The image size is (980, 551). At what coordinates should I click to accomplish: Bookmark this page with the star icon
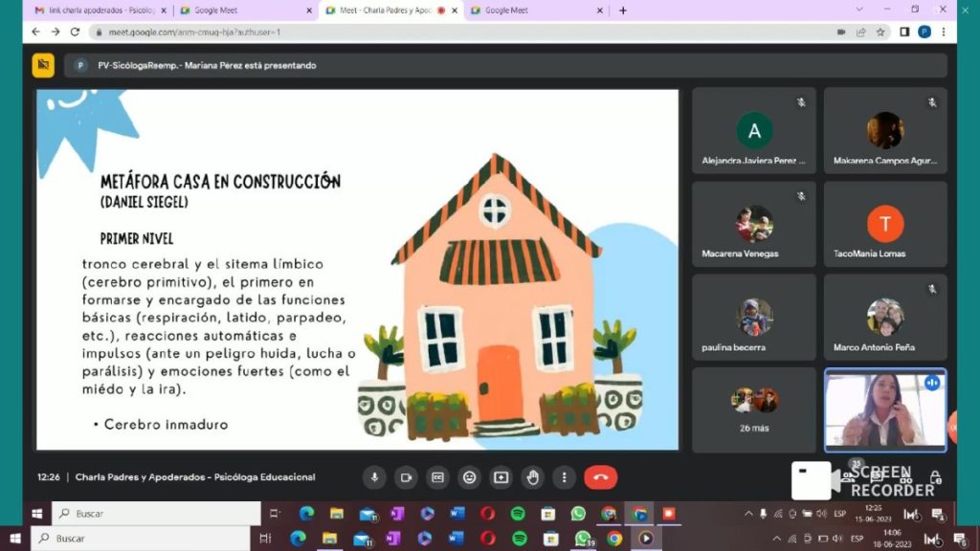tap(880, 32)
